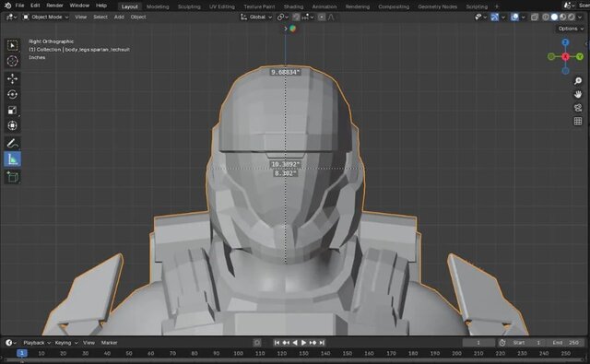The image size is (590, 364).
Task: Open the Keying dropdown
Action: coord(65,343)
